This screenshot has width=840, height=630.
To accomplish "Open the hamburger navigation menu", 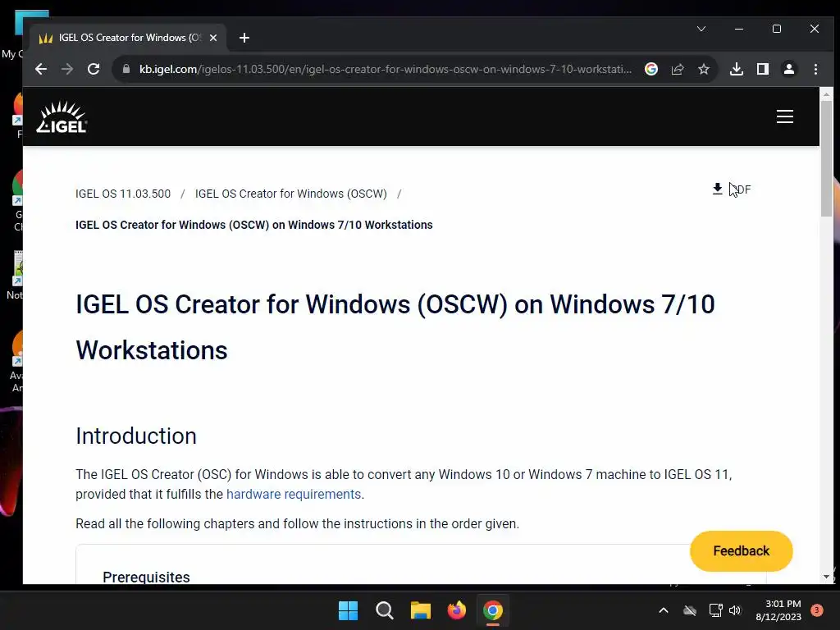I will click(785, 116).
